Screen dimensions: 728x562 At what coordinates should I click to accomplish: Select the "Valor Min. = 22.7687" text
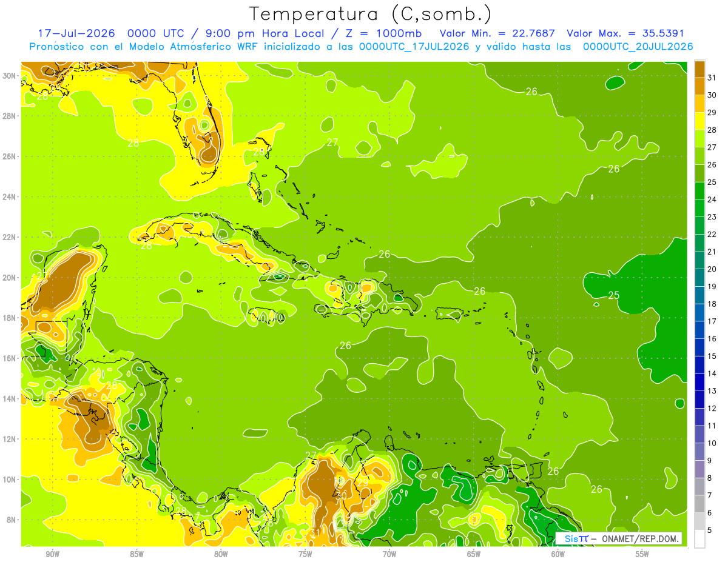pos(497,33)
